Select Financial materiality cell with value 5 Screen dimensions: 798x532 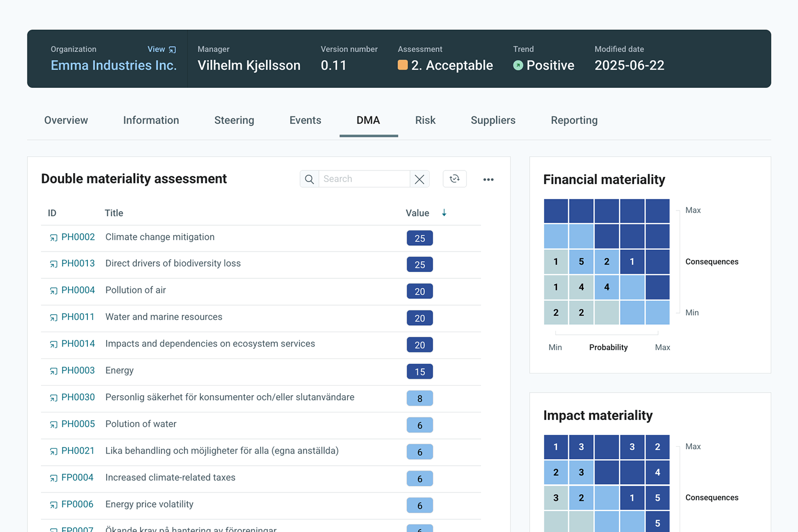pos(581,262)
